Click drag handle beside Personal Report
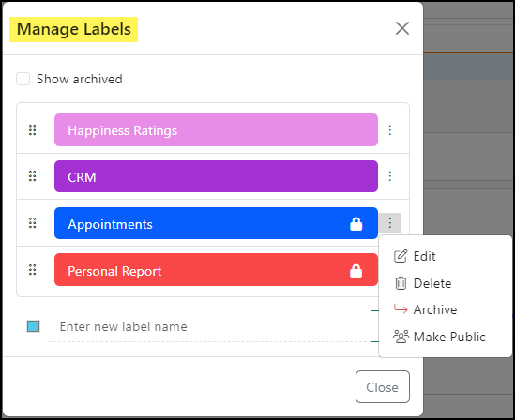This screenshot has height=420, width=515. [x=32, y=270]
